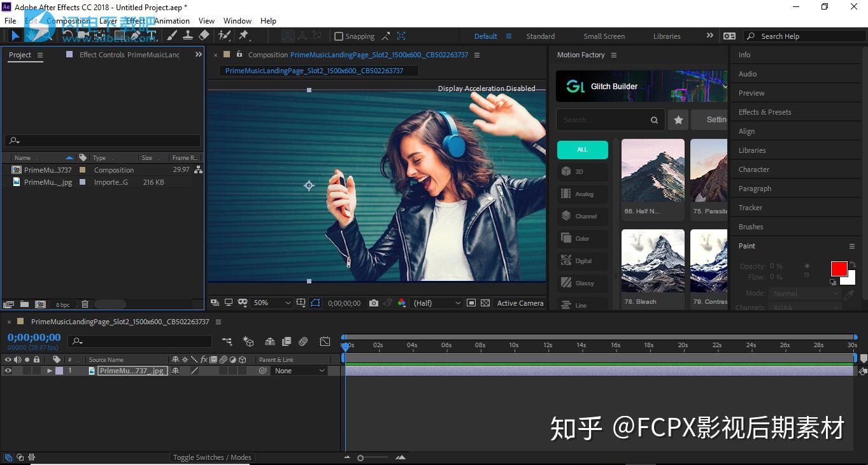The height and width of the screenshot is (465, 868).
Task: Click the 78. Bleach preset thumbnail
Action: [653, 262]
